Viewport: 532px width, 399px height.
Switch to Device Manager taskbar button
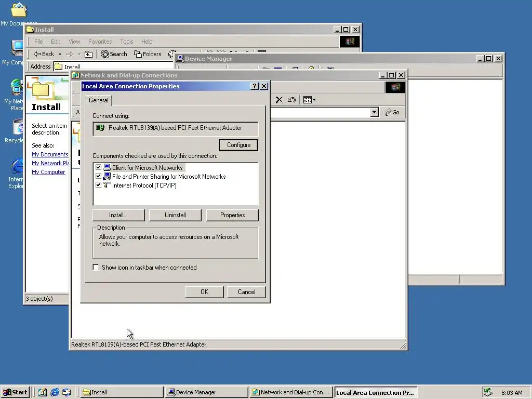207,392
